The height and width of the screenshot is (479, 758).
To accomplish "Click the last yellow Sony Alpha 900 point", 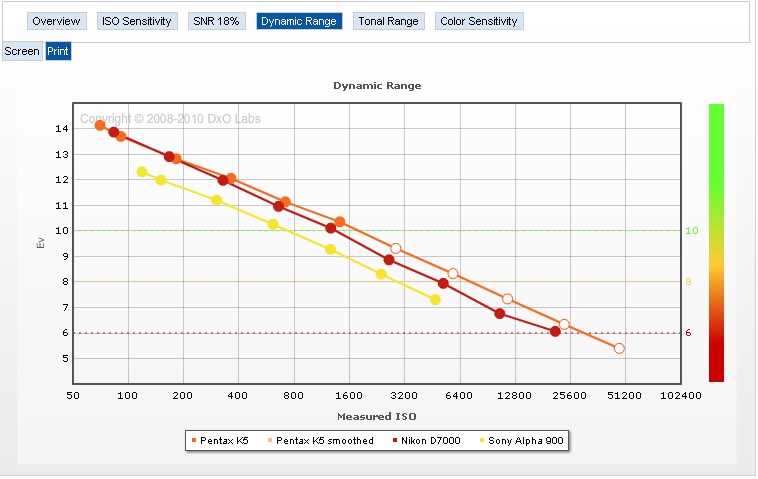I will coord(435,300).
